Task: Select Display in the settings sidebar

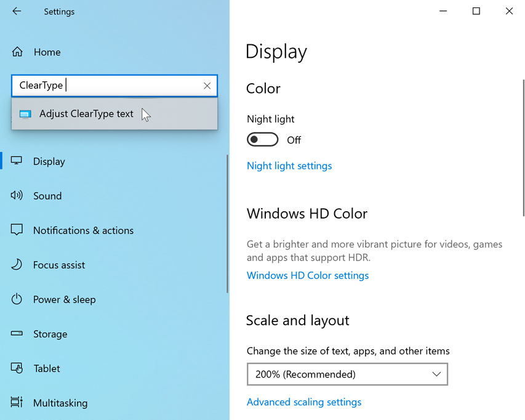Action: pos(48,161)
